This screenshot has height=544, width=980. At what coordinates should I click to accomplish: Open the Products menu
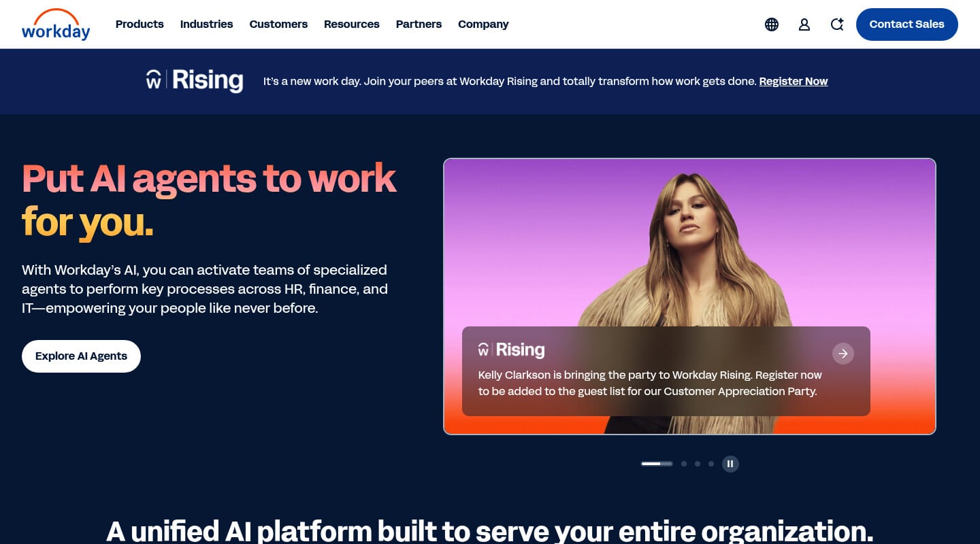[x=140, y=24]
